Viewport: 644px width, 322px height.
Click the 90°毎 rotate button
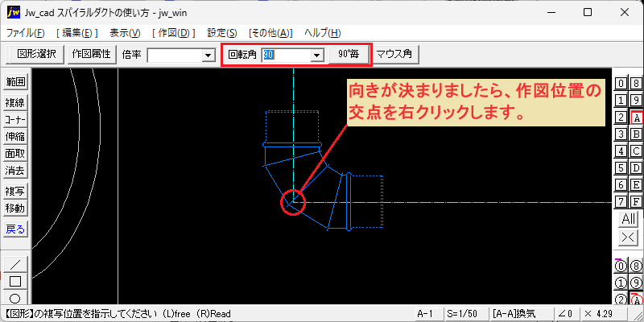(x=349, y=54)
